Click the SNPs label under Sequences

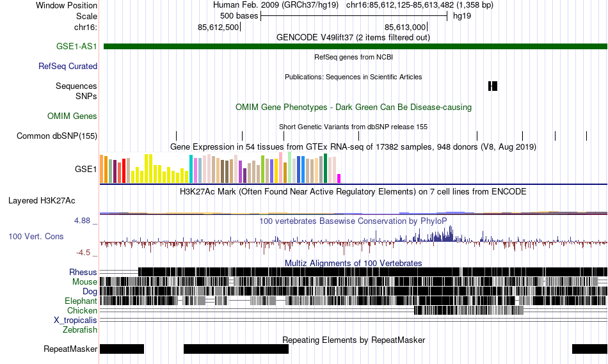point(86,96)
